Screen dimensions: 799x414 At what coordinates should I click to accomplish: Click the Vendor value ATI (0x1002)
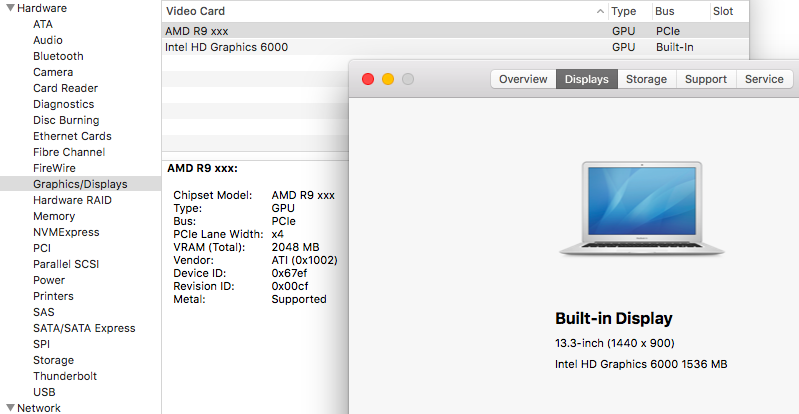(304, 260)
